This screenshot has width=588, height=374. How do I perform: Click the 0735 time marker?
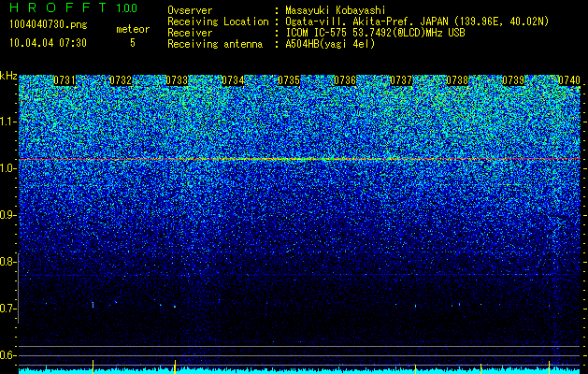[289, 80]
